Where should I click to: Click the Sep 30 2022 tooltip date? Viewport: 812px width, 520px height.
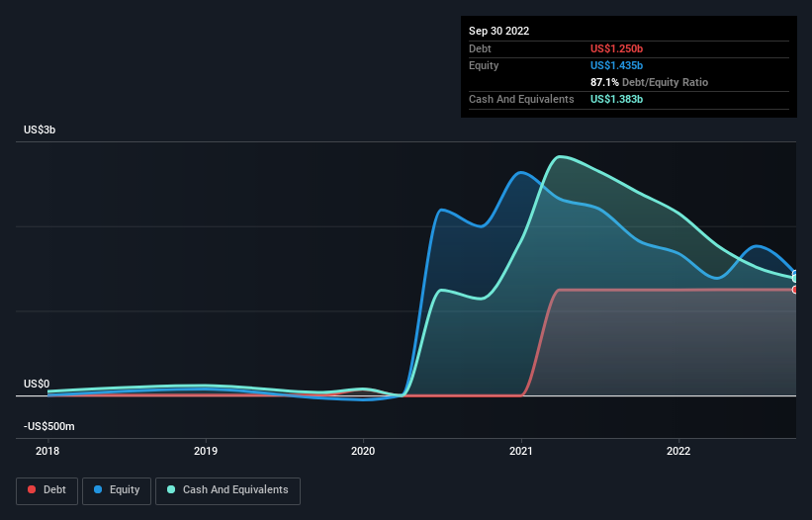499,31
